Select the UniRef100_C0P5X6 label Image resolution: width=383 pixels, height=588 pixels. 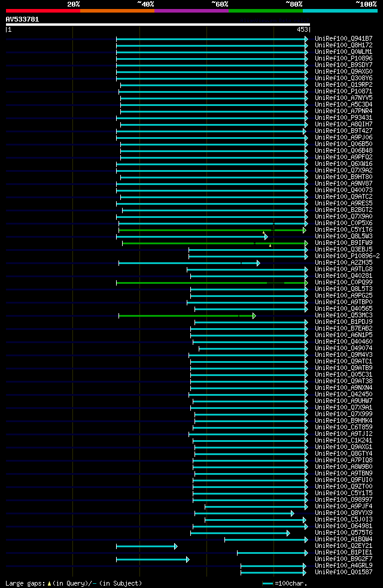[344, 223]
